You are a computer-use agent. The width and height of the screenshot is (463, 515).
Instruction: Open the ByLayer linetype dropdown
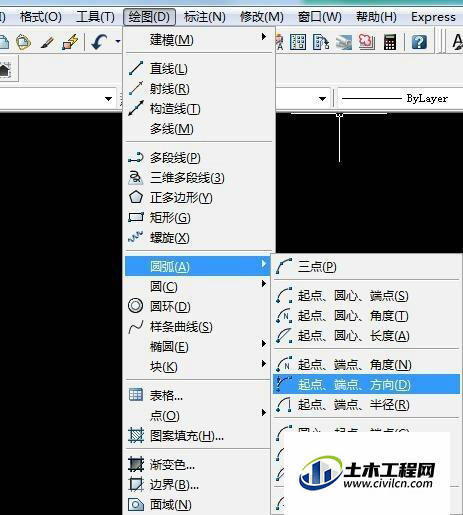pos(400,99)
